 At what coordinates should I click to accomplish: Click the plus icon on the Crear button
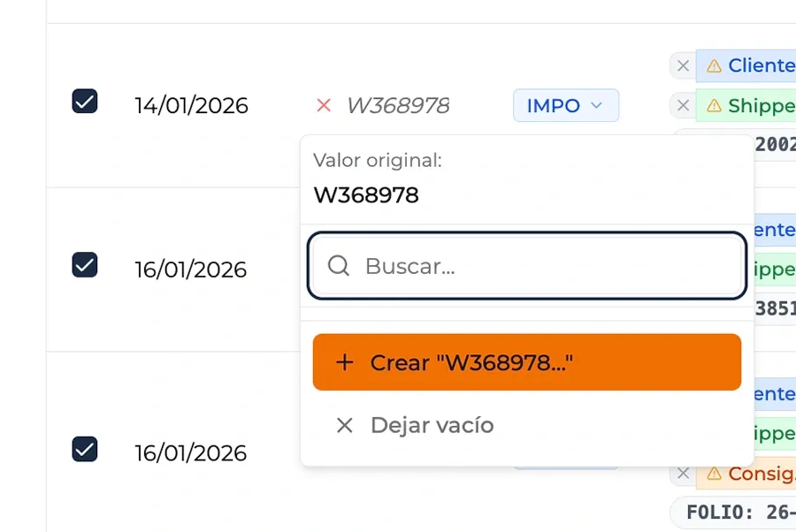pyautogui.click(x=345, y=362)
